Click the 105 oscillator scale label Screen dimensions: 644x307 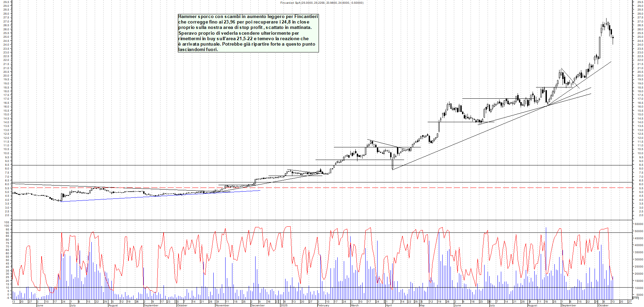(x=6, y=222)
